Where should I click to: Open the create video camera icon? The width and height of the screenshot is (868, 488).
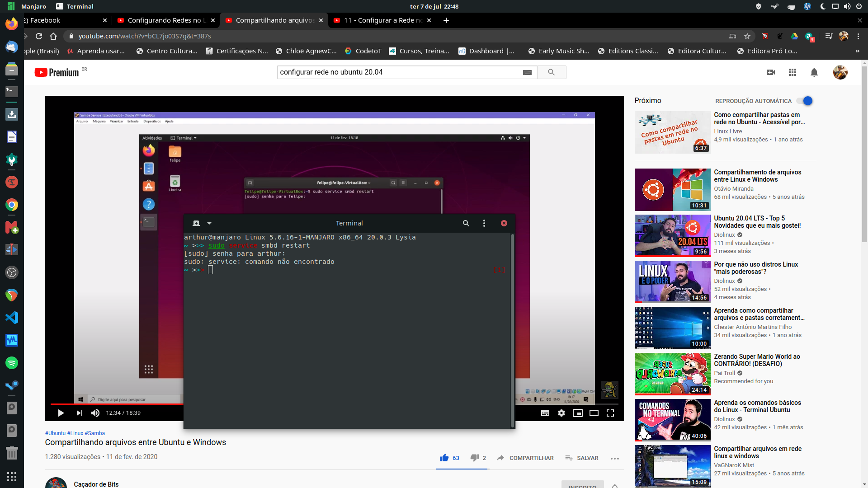[x=771, y=72]
